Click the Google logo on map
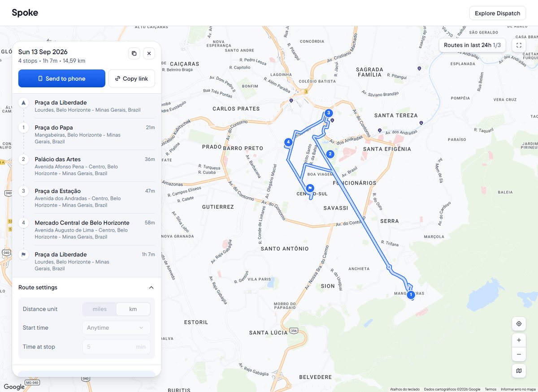Image resolution: width=538 pixels, height=392 pixels. (14, 387)
